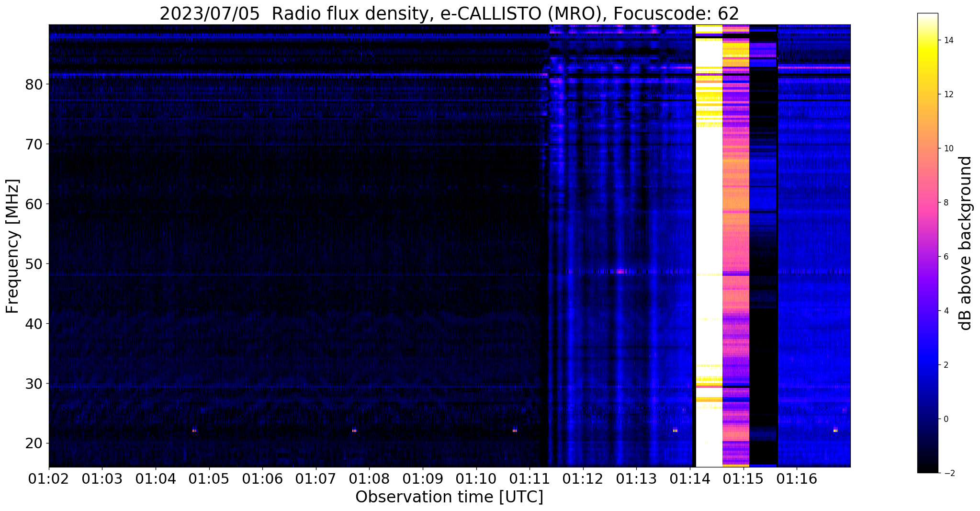Image resolution: width=980 pixels, height=511 pixels.
Task: Click the 70 MHz frequency tick label
Action: 34,144
